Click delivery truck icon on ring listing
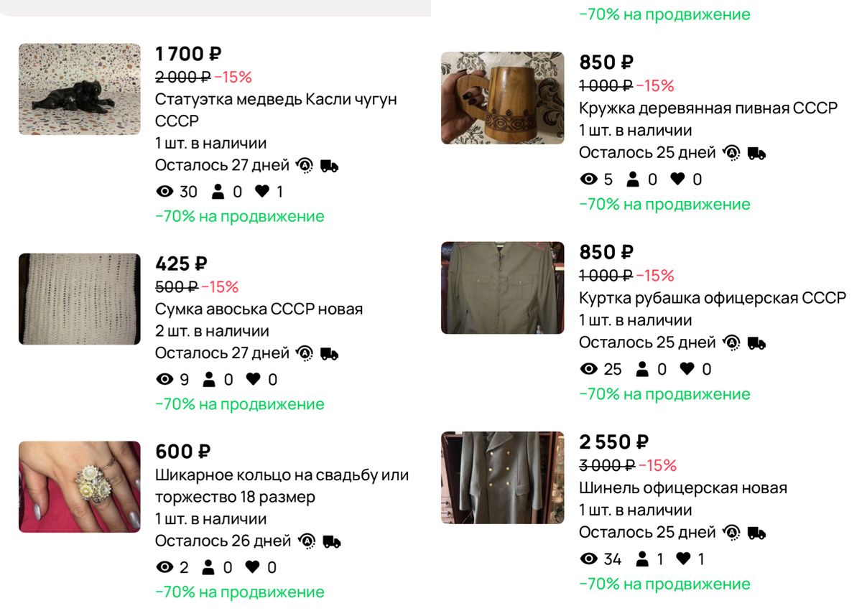This screenshot has width=862, height=616. (331, 541)
